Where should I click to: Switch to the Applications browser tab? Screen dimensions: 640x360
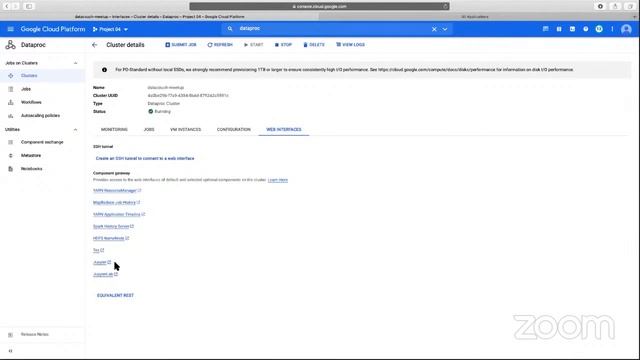point(475,17)
